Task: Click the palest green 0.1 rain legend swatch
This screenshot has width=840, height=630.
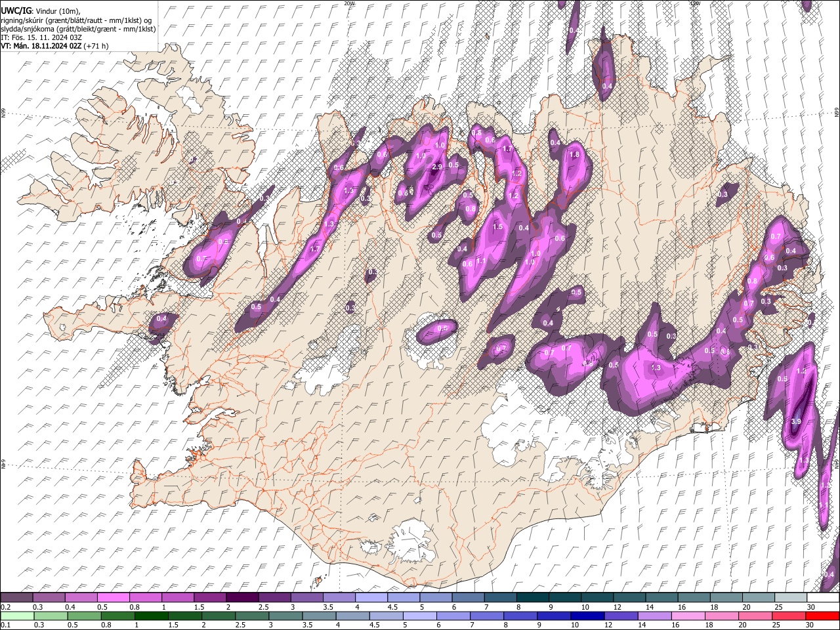Action: pos(16,616)
